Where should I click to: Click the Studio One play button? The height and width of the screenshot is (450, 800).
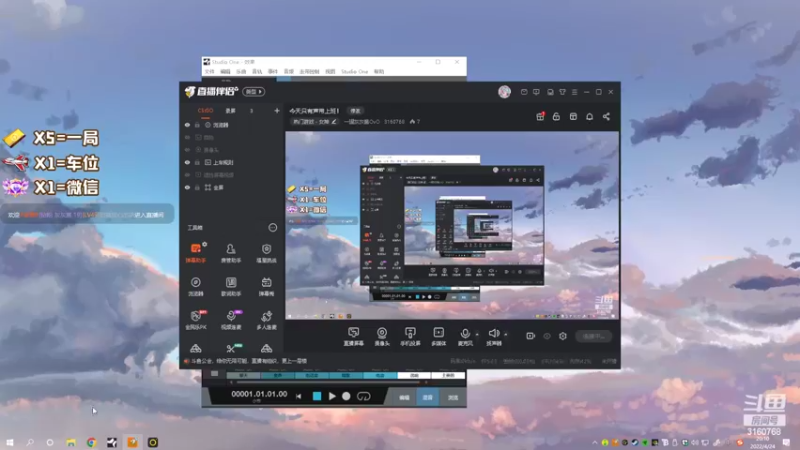click(x=332, y=396)
